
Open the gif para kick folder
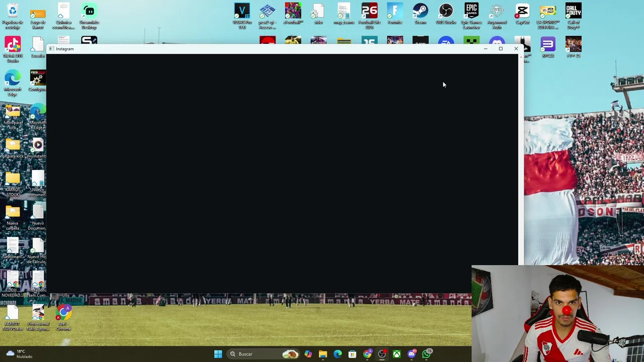pyautogui.click(x=13, y=148)
